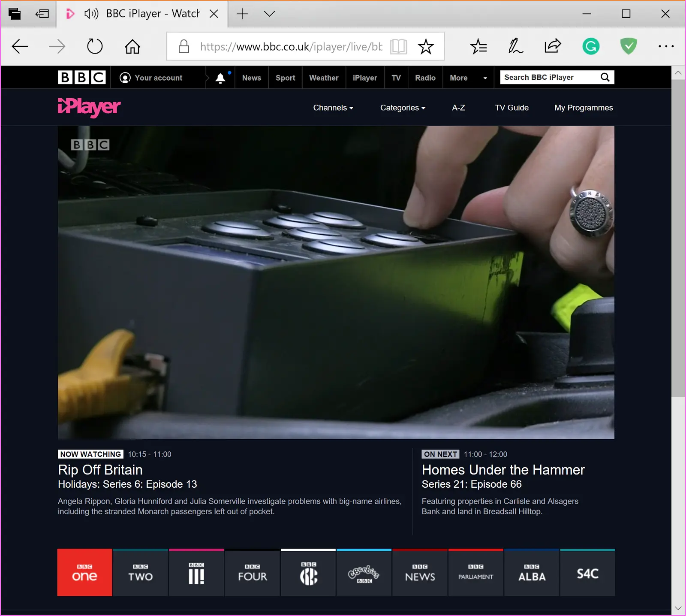Screen dimensions: 686x616
Task: Open the green shield extension
Action: [x=629, y=46]
